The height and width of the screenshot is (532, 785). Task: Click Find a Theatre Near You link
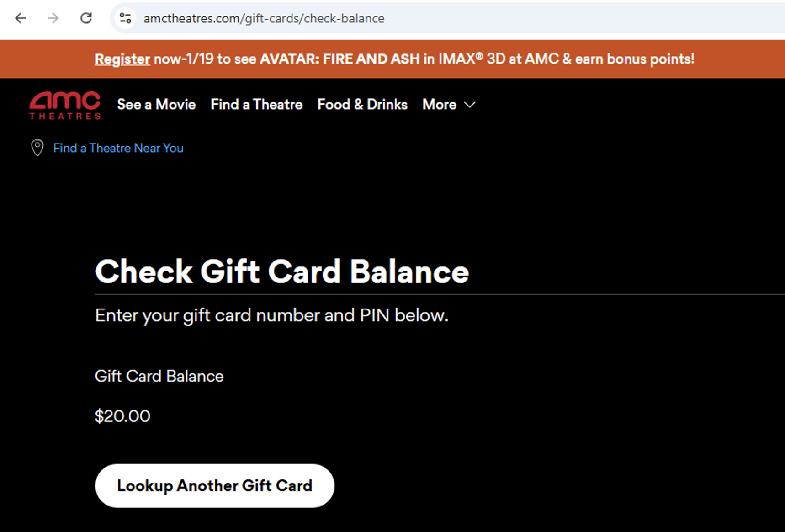(118, 148)
